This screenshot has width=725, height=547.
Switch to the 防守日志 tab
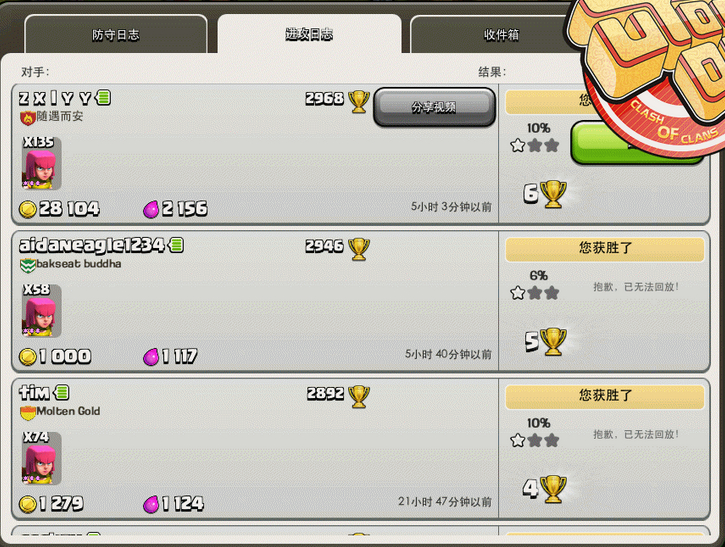click(x=116, y=35)
